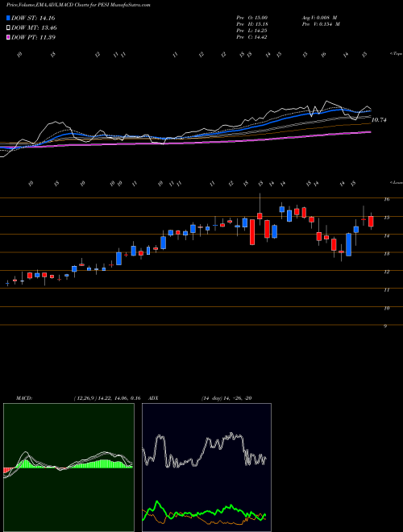This screenshot has width=403, height=532.
Task: Click the 'Pre H' high price value
Action: point(251,24)
